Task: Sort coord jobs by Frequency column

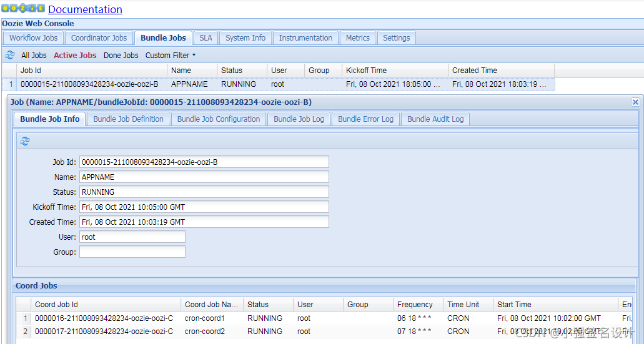Action: pos(418,305)
